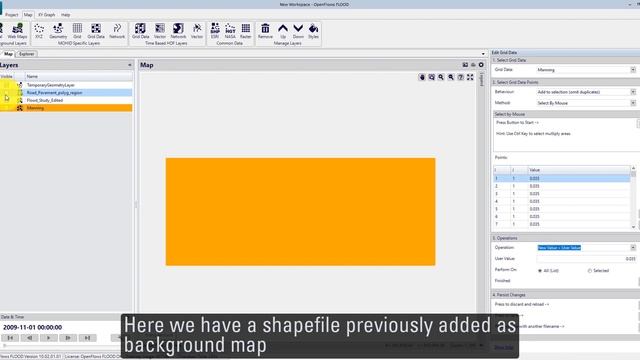Click the orange Manning grid on the map
640x360 pixels.
(300, 212)
